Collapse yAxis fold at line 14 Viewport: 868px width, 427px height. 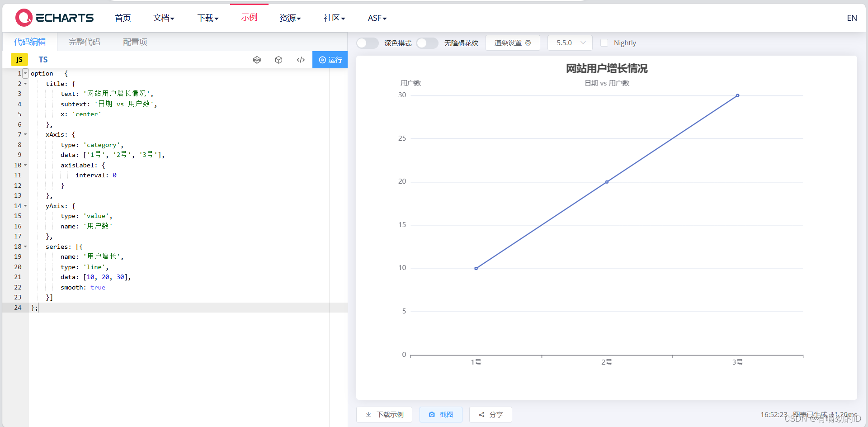coord(25,206)
